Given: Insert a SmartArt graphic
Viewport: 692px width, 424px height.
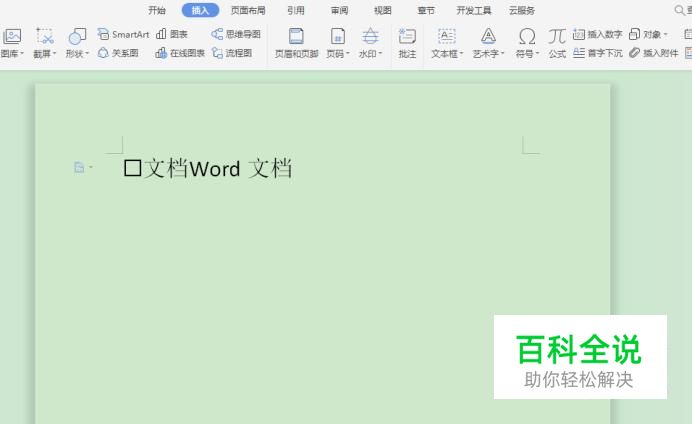Looking at the screenshot, I should [123, 34].
